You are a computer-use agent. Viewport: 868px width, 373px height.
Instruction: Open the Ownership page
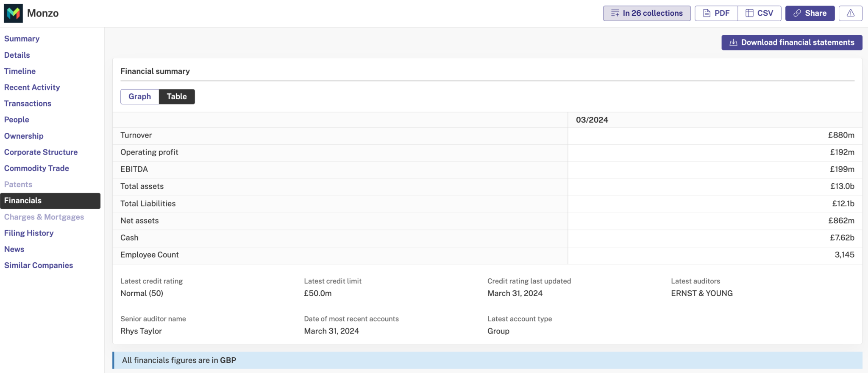click(24, 136)
